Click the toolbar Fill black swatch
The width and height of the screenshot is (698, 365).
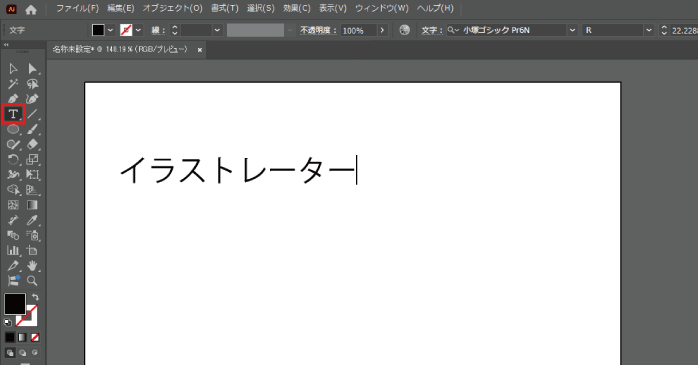point(15,304)
